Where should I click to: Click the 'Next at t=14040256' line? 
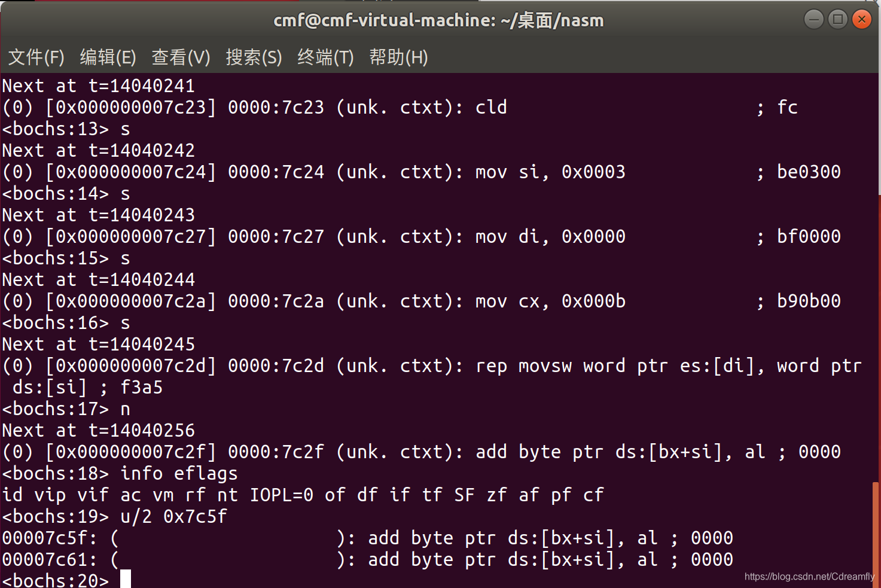pos(99,430)
